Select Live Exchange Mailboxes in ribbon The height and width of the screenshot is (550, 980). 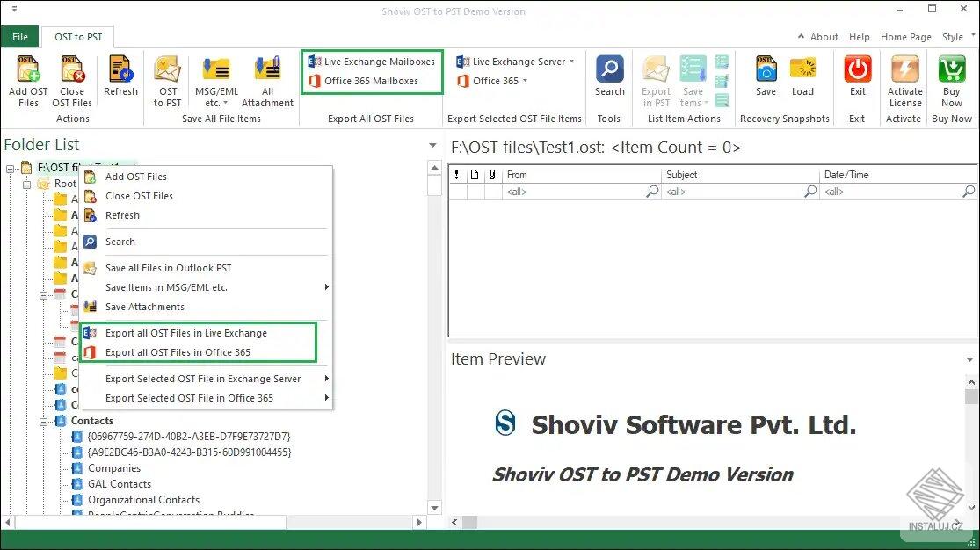pos(372,62)
